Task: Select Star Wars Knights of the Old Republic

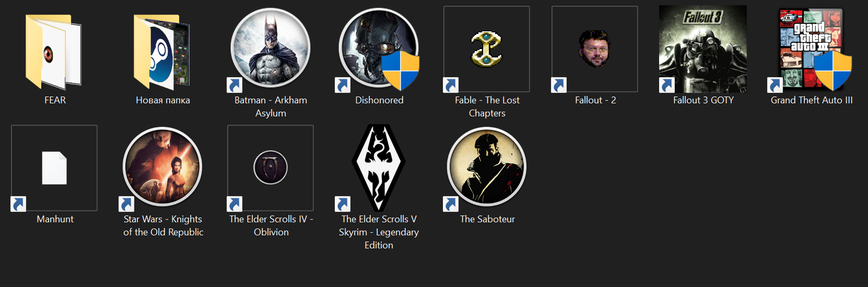Action: click(162, 168)
